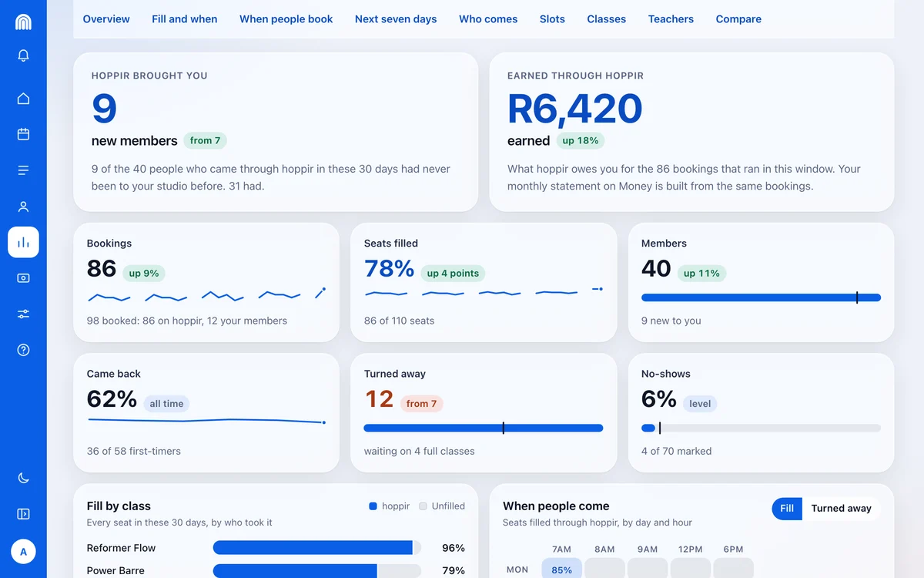Click the 'from 7' badge beside new members
The image size is (924, 578).
pyautogui.click(x=205, y=140)
